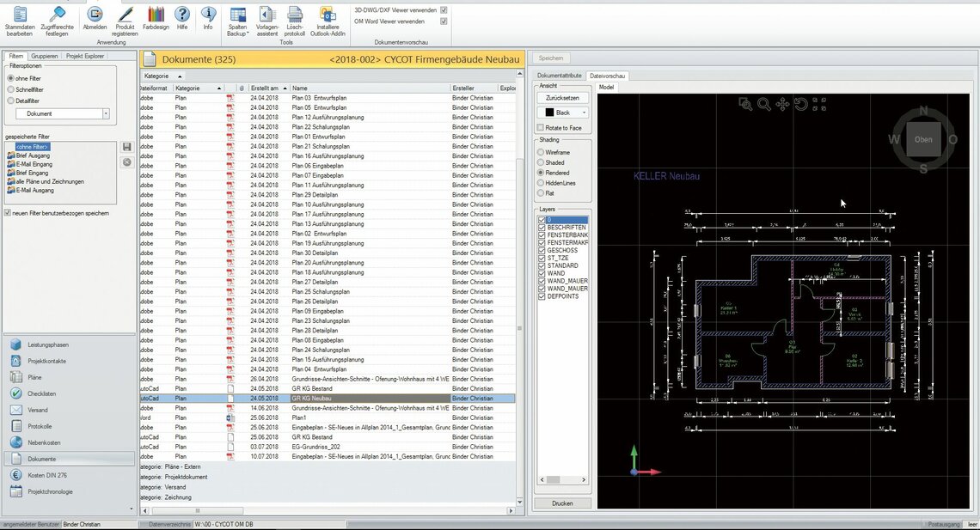Viewport: 980px width, 530px height.
Task: Toggle the WAND layer checkbox
Action: (x=542, y=273)
